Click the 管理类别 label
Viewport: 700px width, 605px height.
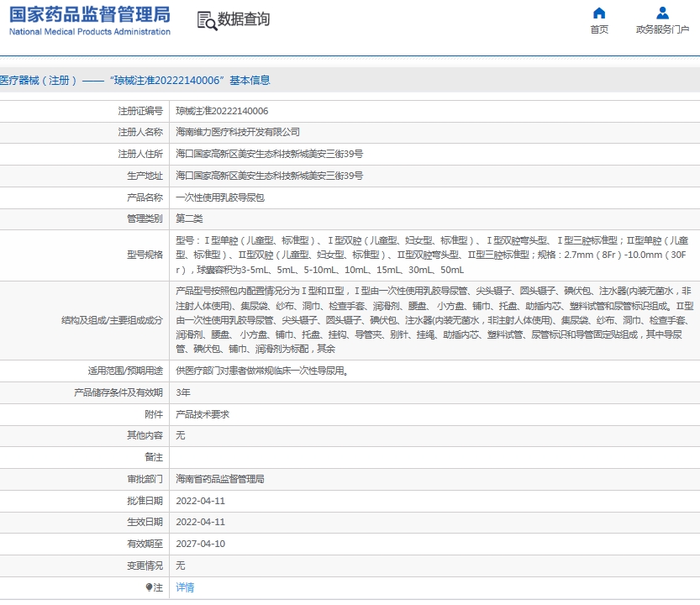(145, 218)
